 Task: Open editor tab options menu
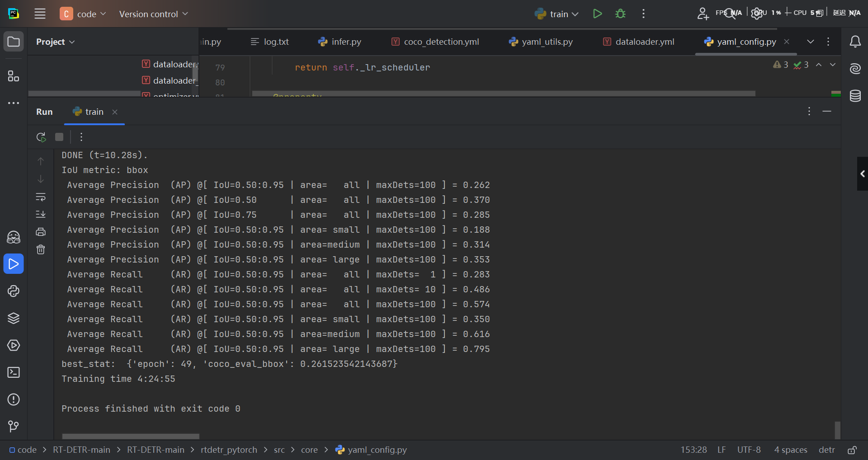pyautogui.click(x=828, y=42)
